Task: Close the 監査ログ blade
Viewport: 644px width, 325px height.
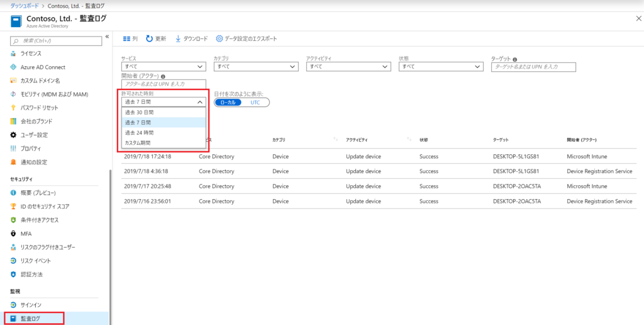Action: pyautogui.click(x=638, y=19)
